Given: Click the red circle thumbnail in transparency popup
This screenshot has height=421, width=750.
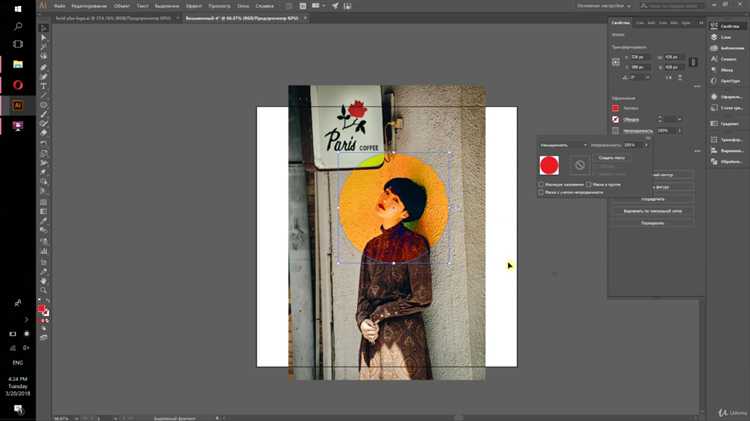Looking at the screenshot, I should (x=549, y=165).
